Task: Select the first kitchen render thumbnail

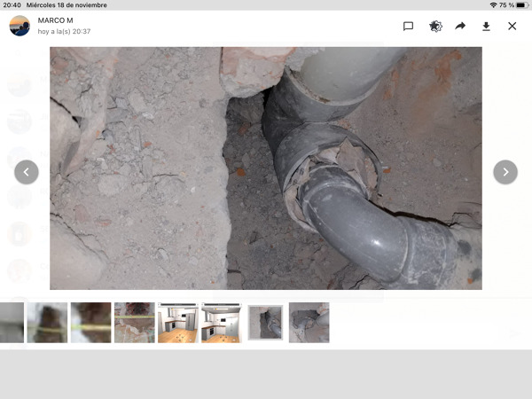Action: click(177, 323)
